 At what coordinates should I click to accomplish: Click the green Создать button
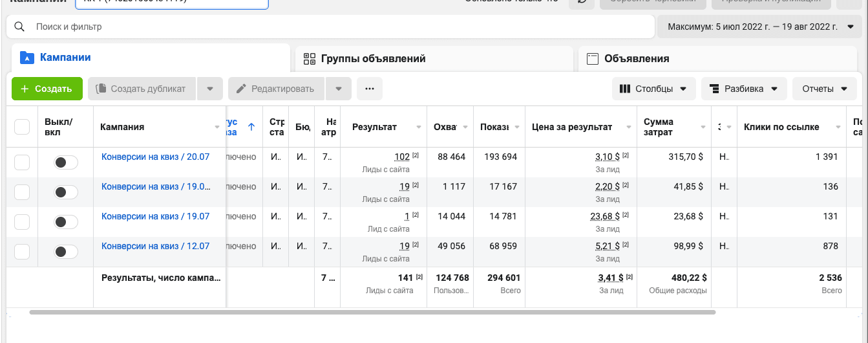(47, 89)
